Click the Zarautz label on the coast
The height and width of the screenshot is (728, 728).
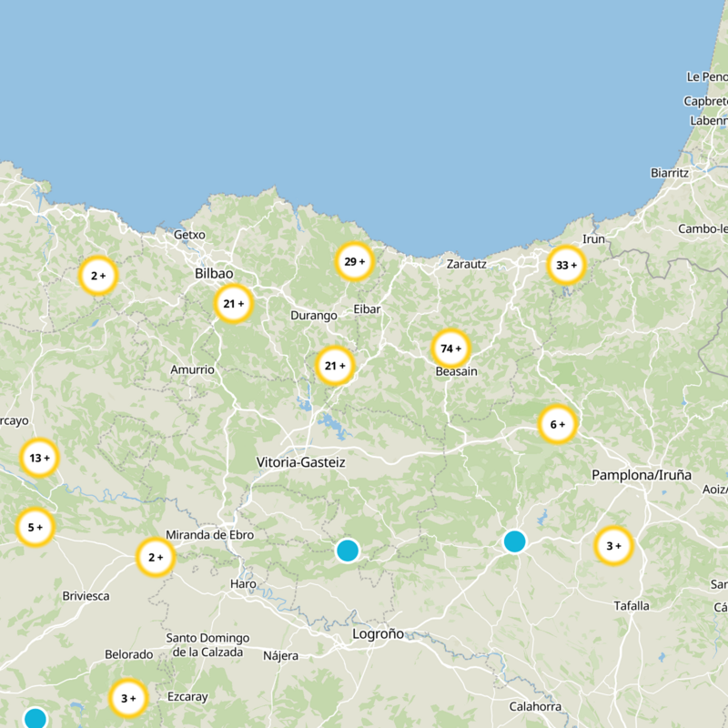click(x=467, y=264)
